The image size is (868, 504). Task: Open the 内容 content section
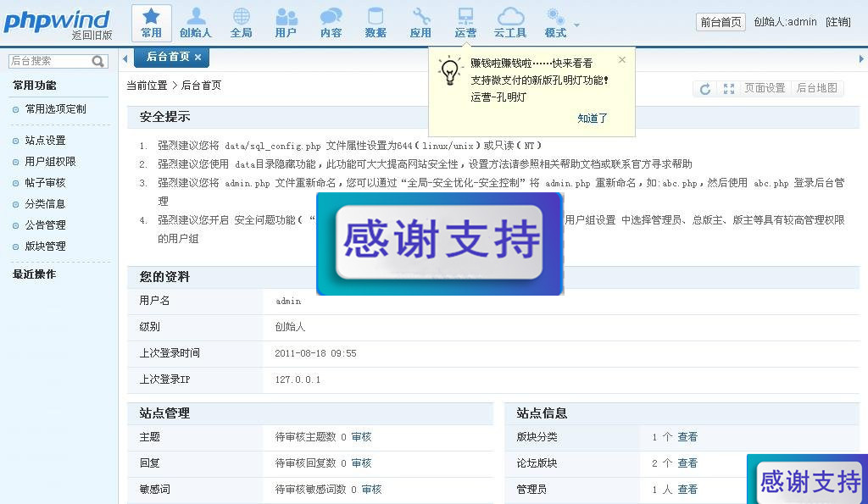331,23
